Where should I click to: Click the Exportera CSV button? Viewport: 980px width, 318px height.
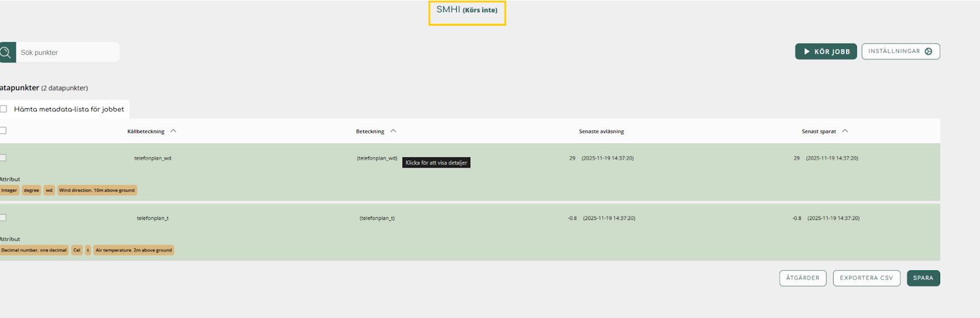pyautogui.click(x=866, y=278)
